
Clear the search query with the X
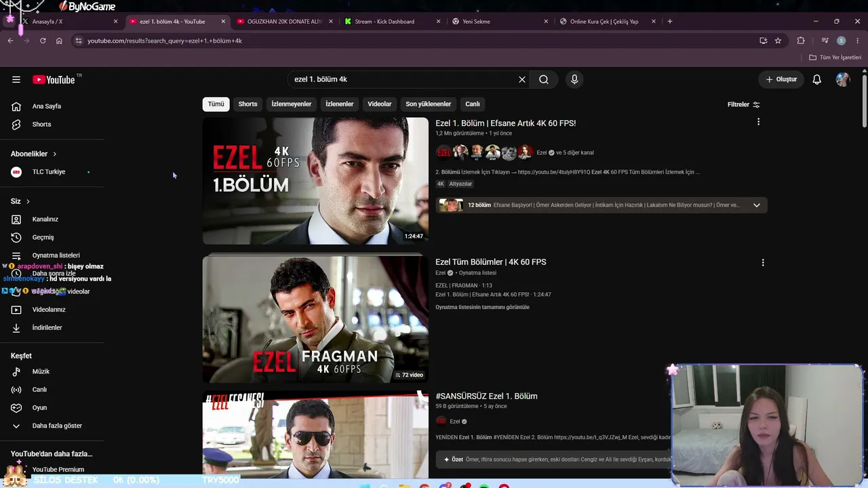pyautogui.click(x=522, y=79)
